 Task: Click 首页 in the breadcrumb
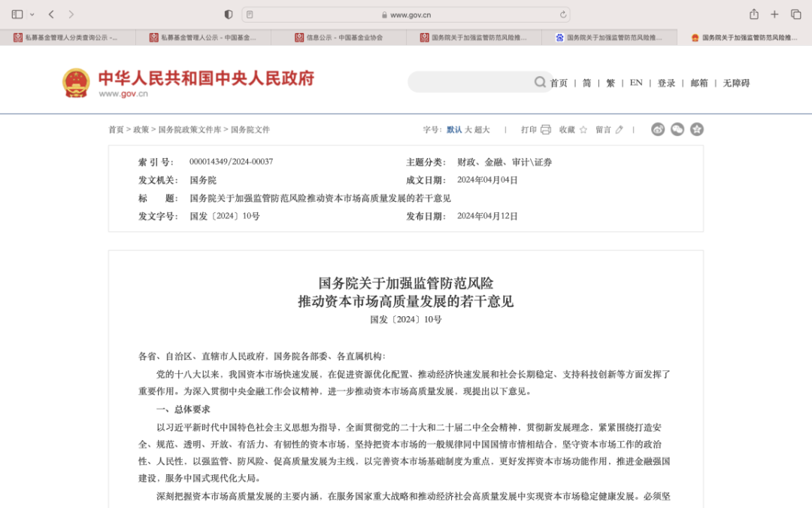tap(116, 129)
